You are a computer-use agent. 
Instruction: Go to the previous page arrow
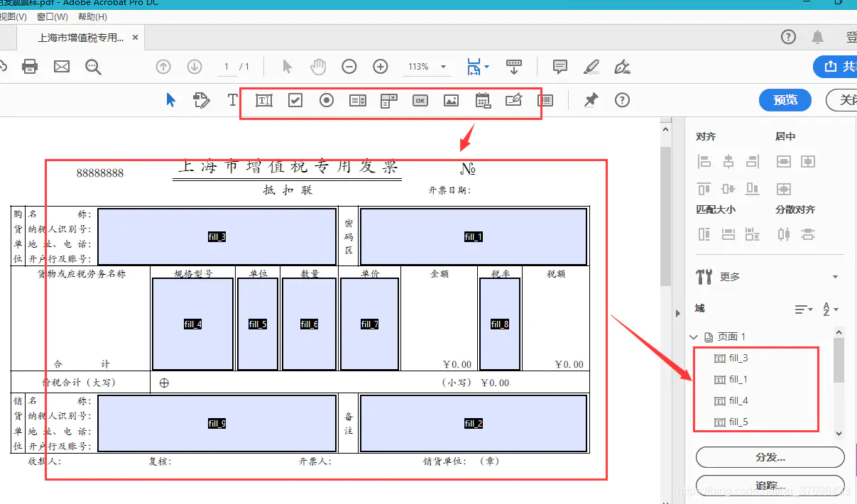click(163, 67)
